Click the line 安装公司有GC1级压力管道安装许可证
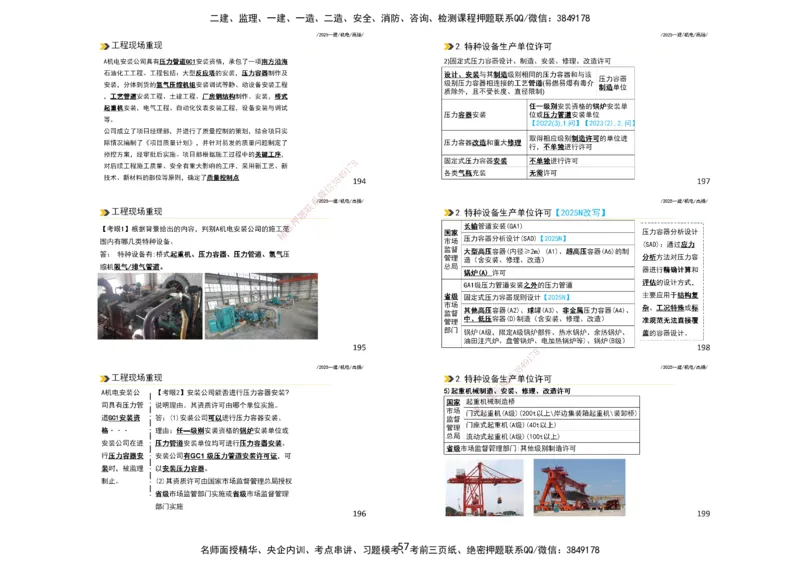 click(223, 456)
